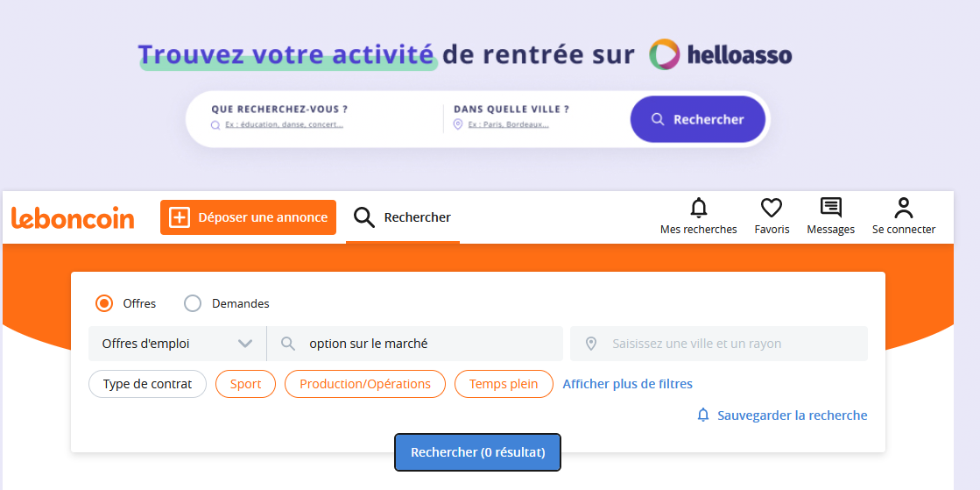Image resolution: width=980 pixels, height=490 pixels.
Task: Open the Type de contrat filter
Action: (147, 384)
